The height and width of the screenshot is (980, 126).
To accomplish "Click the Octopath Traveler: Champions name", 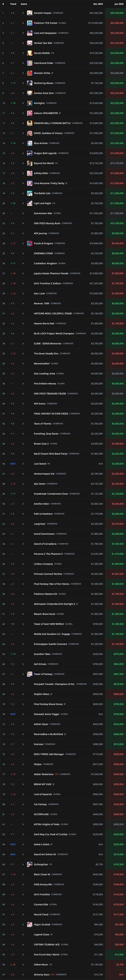I will pos(54,684).
